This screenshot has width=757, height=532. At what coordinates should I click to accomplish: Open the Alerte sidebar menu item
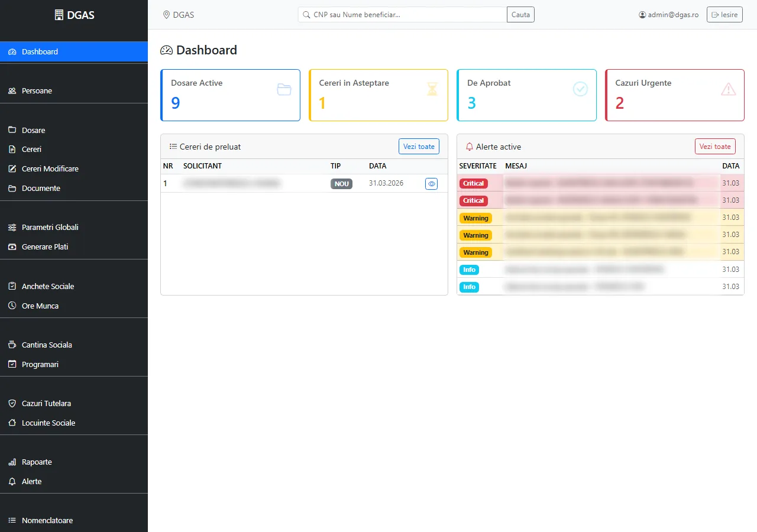pyautogui.click(x=74, y=481)
